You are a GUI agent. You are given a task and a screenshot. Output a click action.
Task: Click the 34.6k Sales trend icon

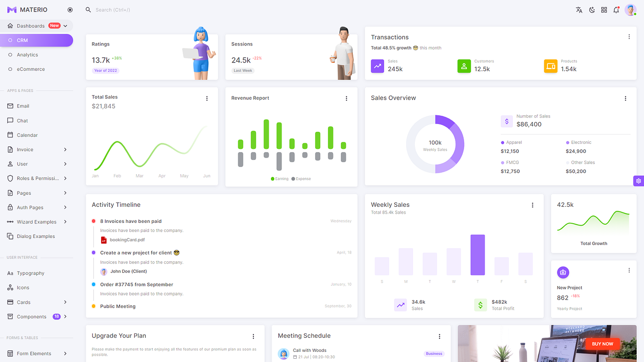pyautogui.click(x=401, y=305)
